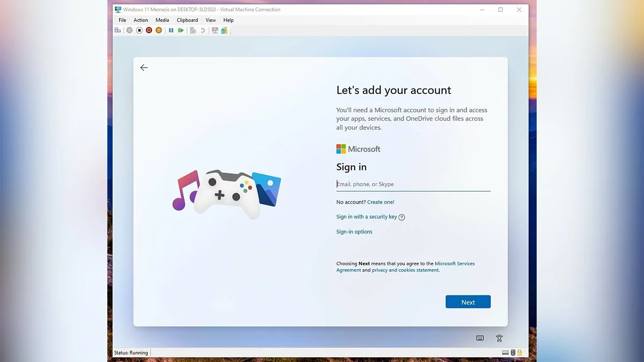
Task: Open the Action menu
Action: click(141, 20)
